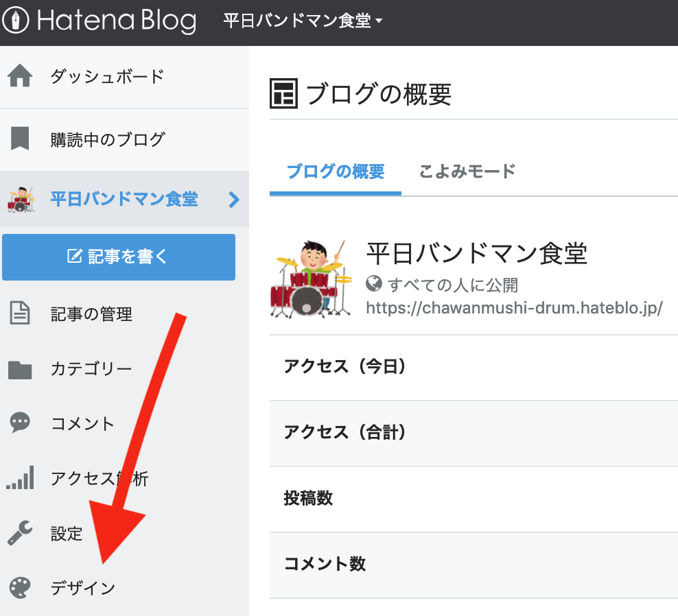Click the Hatena Blog pen logo icon
Screen dimensions: 678x616
[x=15, y=21]
